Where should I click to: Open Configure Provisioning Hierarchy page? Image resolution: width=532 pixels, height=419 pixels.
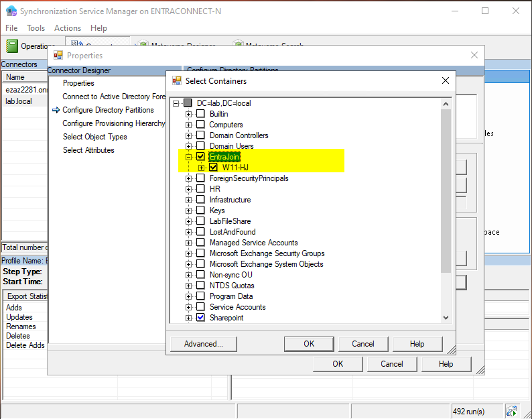[114, 123]
